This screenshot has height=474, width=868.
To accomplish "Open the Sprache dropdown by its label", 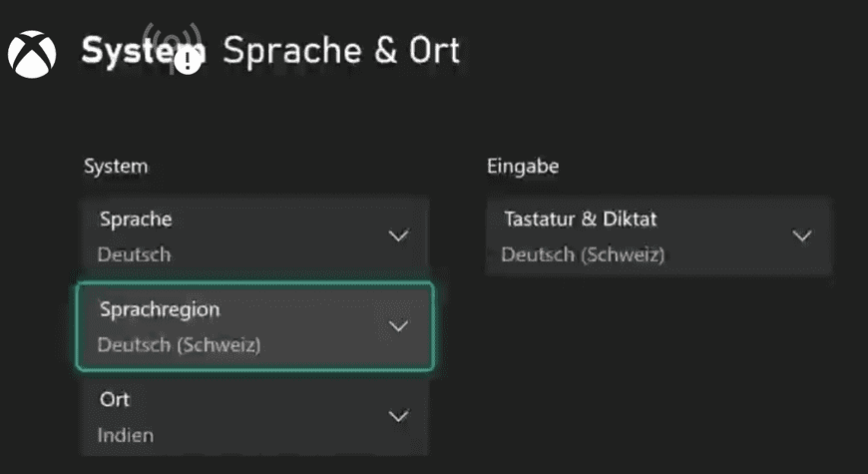I will (x=136, y=219).
